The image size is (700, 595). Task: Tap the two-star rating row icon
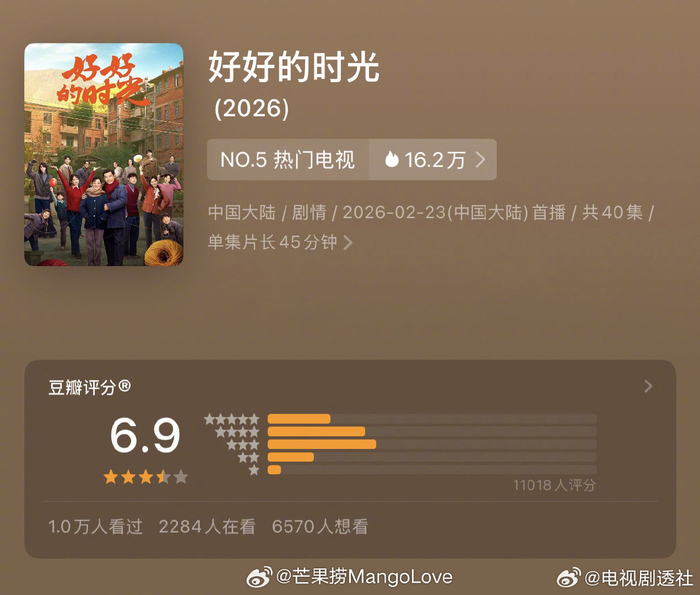[248, 458]
